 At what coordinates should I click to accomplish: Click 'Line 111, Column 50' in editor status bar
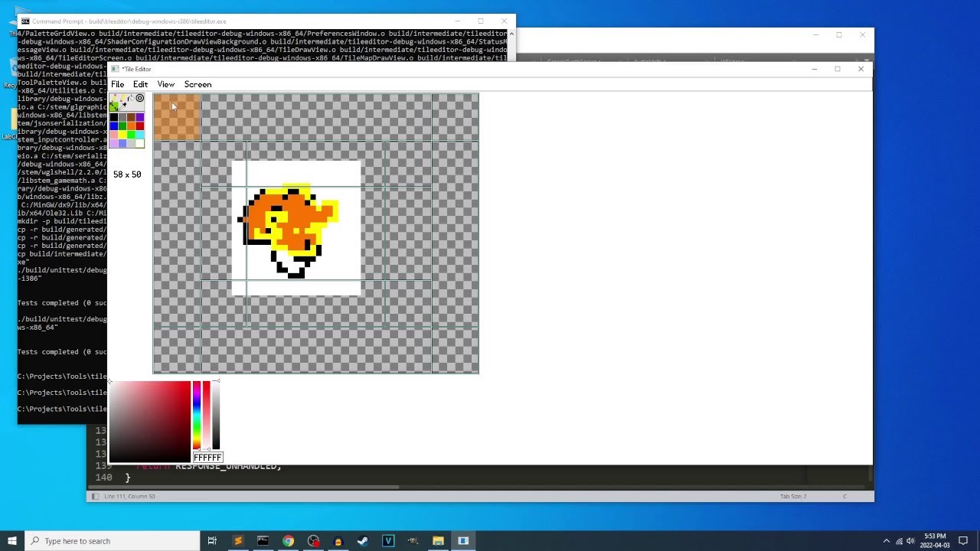coord(129,497)
